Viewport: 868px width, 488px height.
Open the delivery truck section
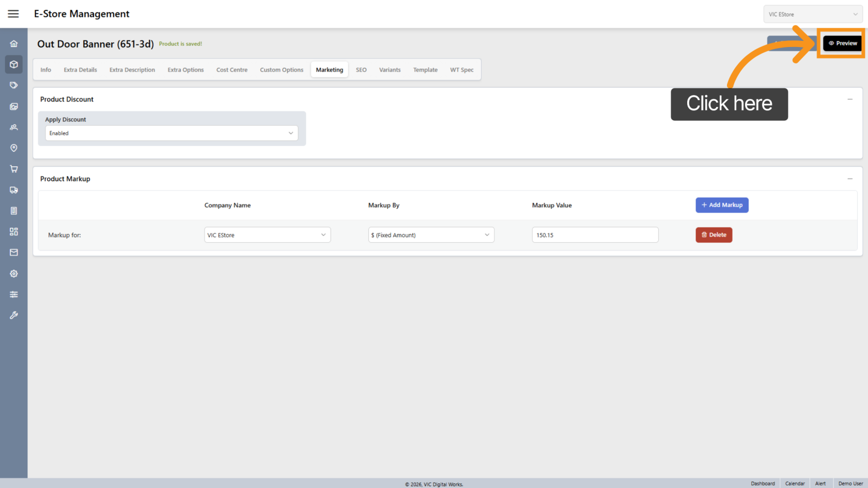point(14,190)
